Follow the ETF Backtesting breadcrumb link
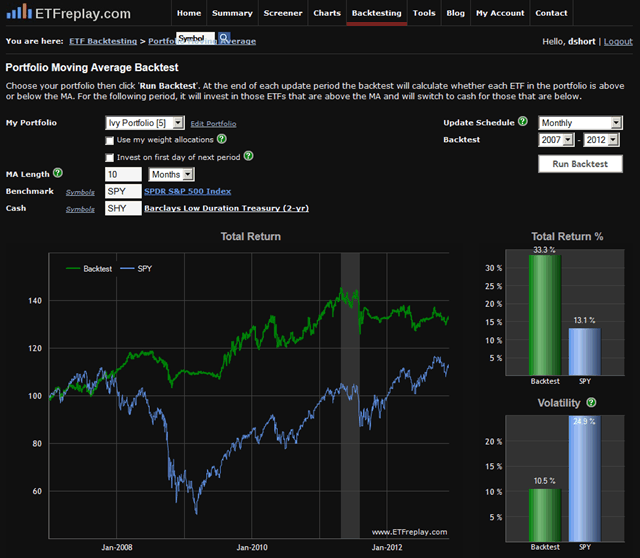Image resolution: width=640 pixels, height=558 pixels. pyautogui.click(x=103, y=41)
